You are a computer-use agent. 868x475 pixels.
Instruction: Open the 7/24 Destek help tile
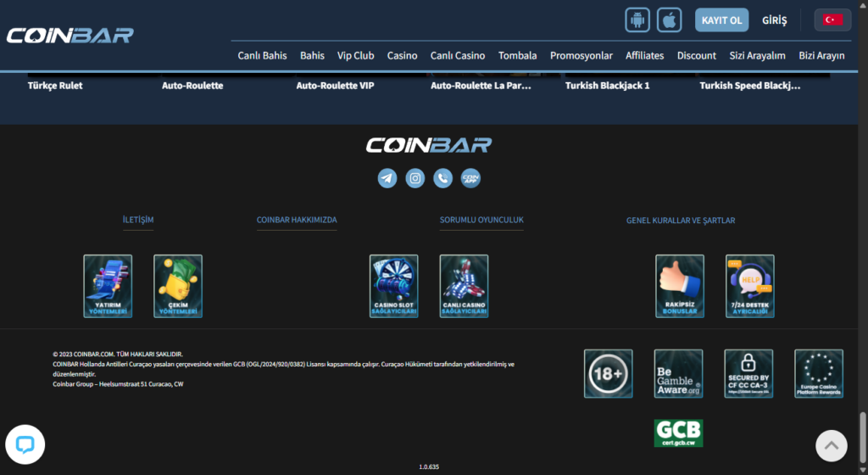coord(749,286)
